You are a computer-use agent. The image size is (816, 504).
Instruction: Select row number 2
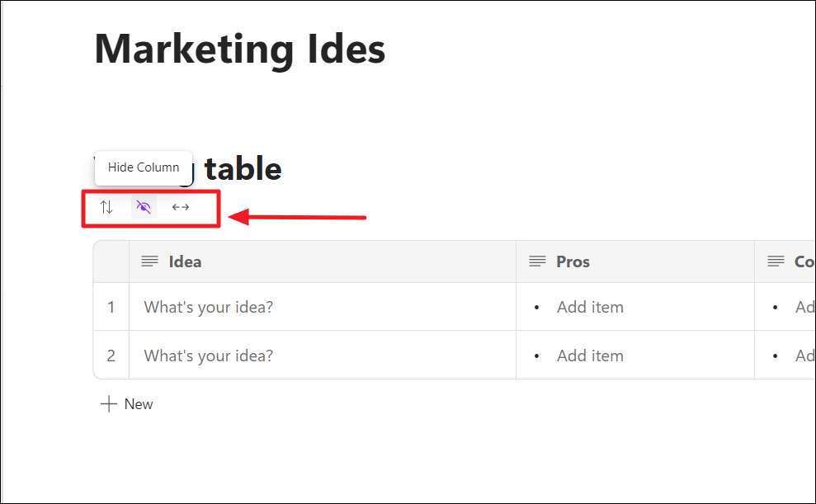coord(111,356)
